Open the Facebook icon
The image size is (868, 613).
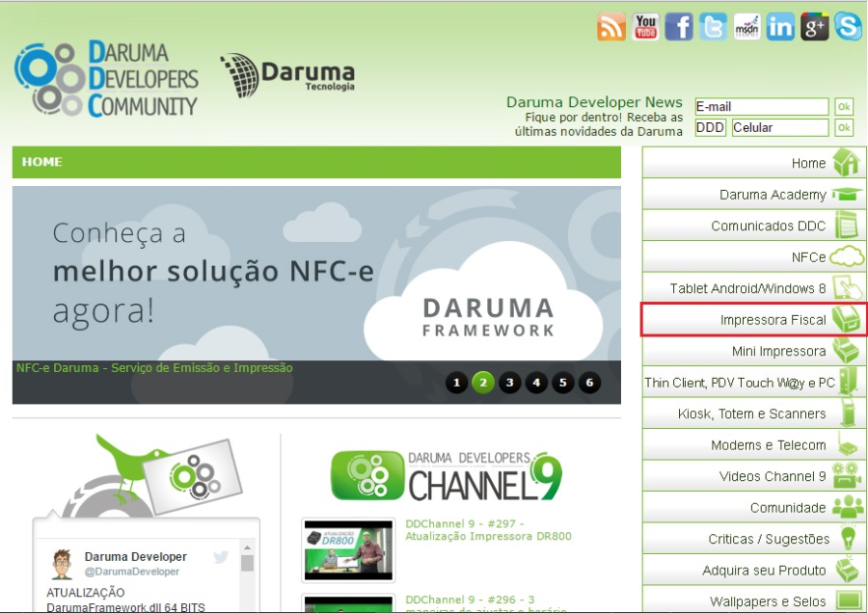tap(679, 27)
